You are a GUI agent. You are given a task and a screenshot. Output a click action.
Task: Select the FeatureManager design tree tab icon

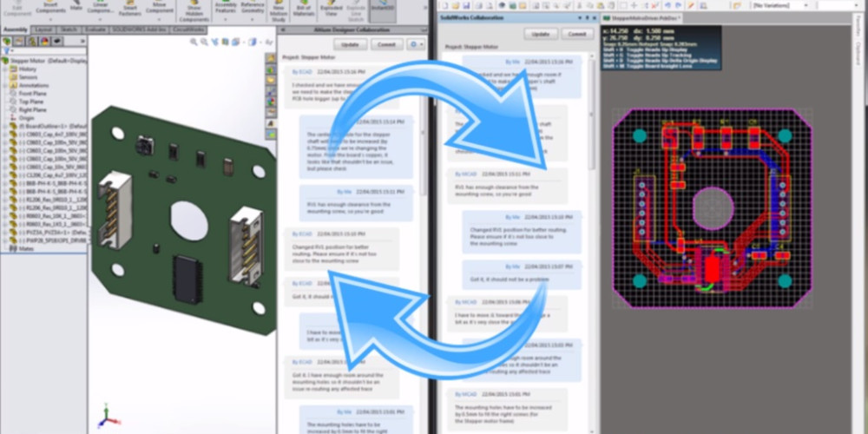[x=7, y=42]
